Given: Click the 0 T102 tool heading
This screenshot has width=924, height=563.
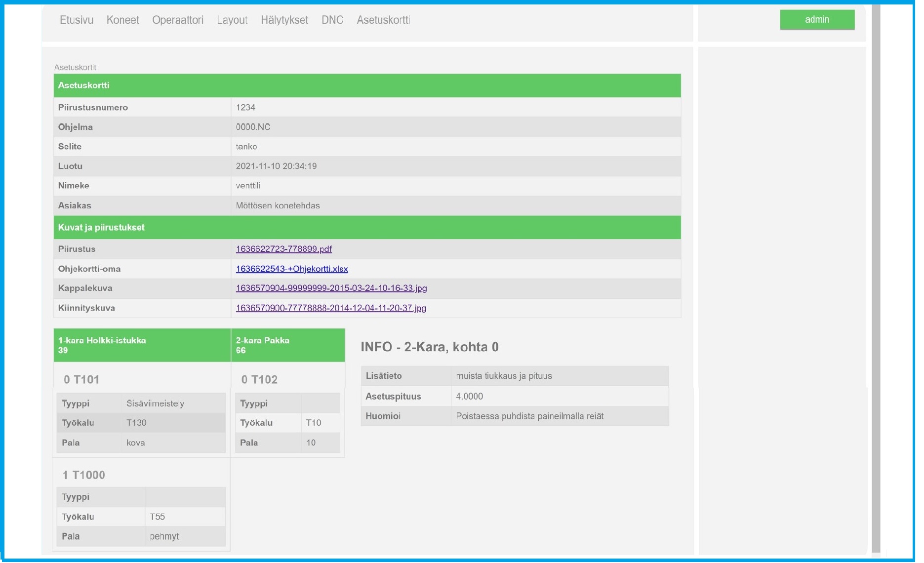Looking at the screenshot, I should 259,380.
